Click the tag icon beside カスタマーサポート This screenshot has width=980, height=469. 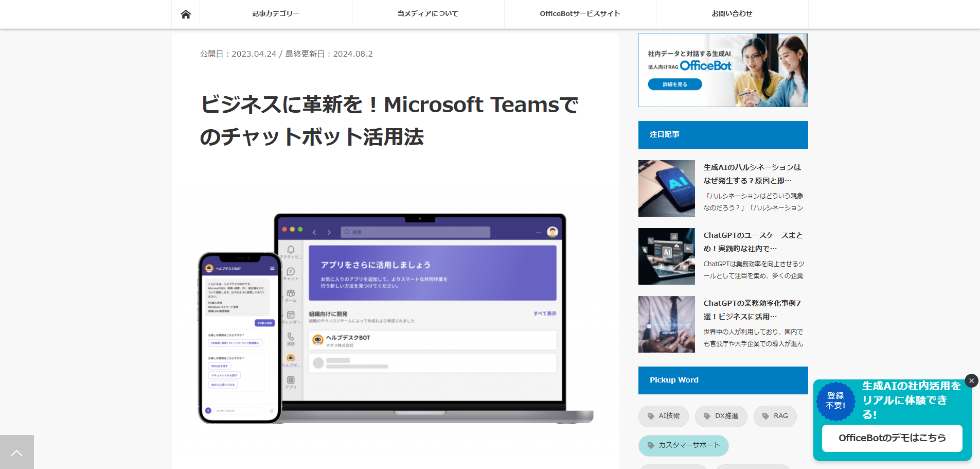click(651, 445)
